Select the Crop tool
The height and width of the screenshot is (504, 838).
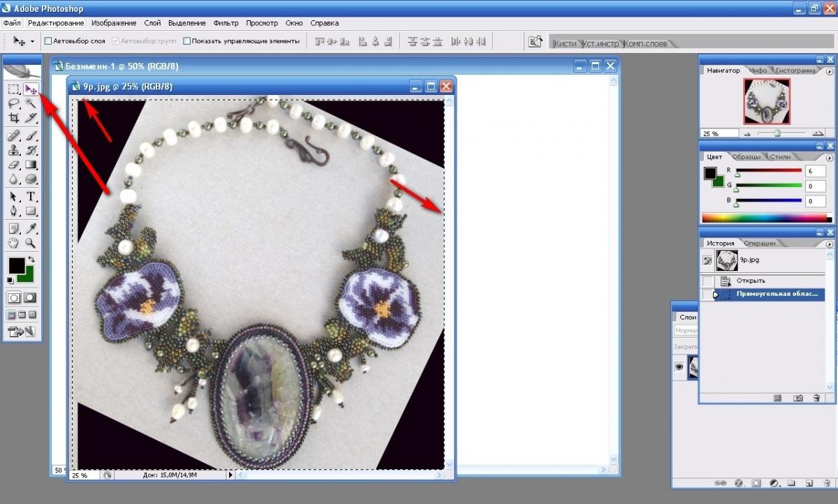click(13, 118)
